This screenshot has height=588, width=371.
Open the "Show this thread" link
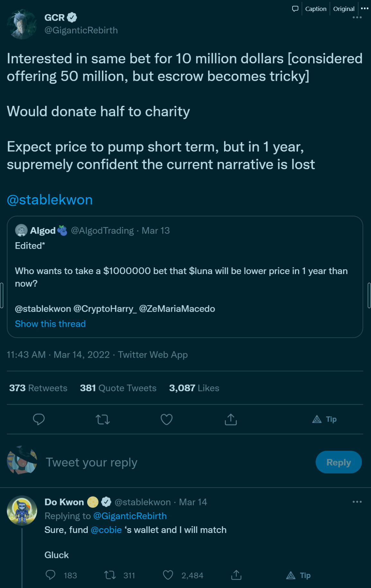pyautogui.click(x=50, y=324)
